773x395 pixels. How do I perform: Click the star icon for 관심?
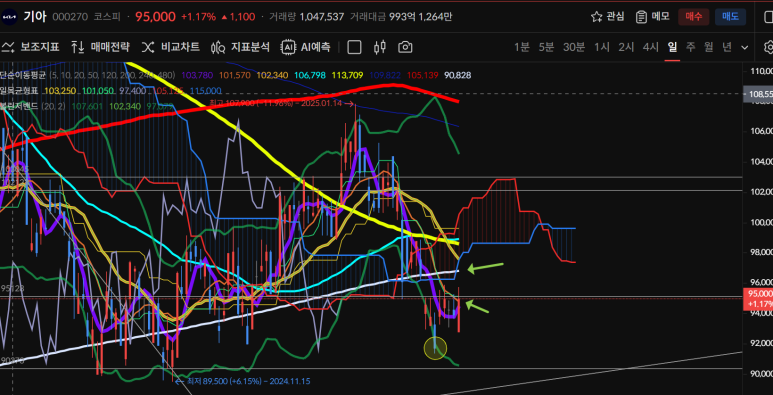click(x=597, y=17)
